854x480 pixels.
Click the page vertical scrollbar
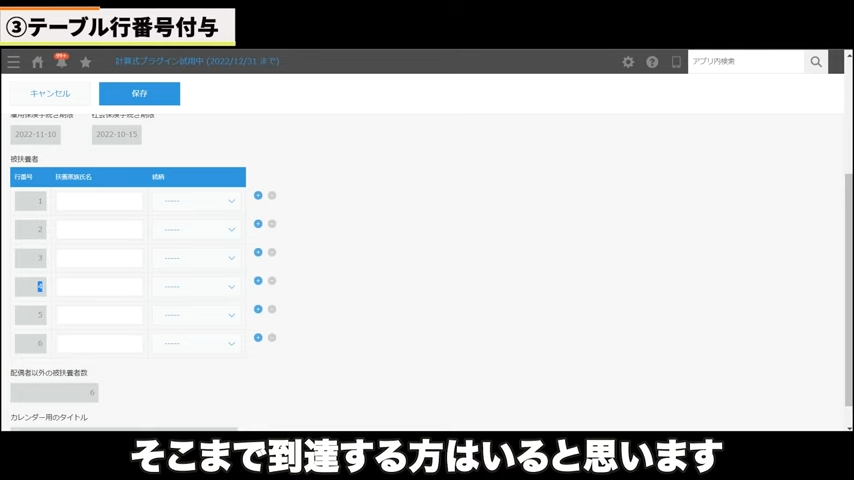click(x=849, y=289)
